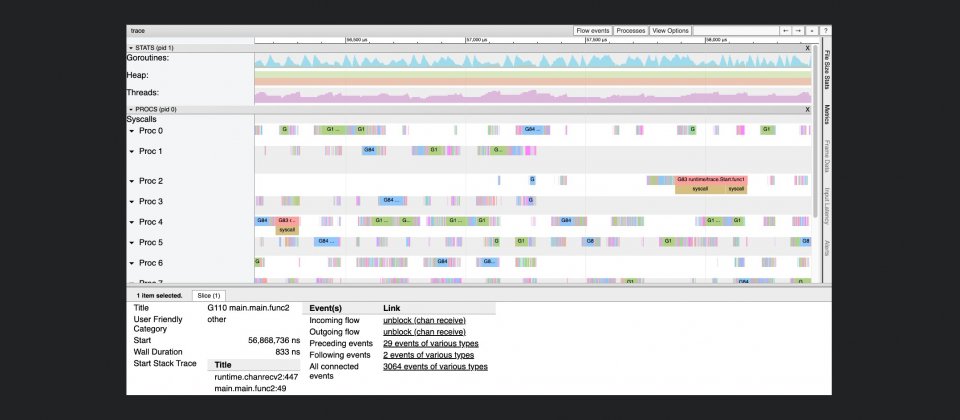Select G83 runtime/trace.Start.func1 slice on Proc 2
Viewport: 960px width, 420px height.
[x=711, y=179]
